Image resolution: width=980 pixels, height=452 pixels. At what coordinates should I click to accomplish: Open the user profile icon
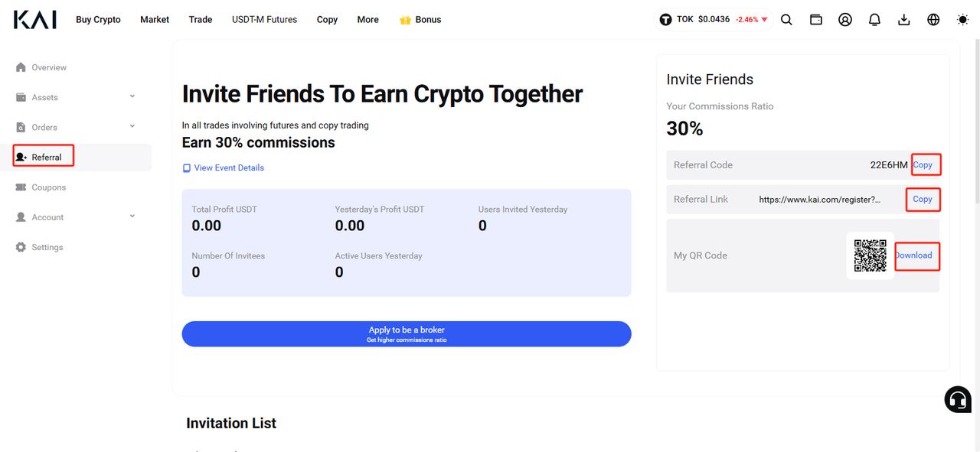pyautogui.click(x=845, y=20)
